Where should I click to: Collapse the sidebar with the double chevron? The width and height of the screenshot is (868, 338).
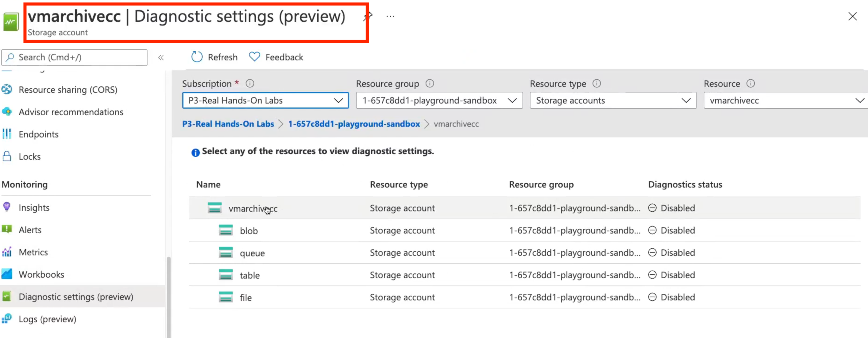coord(161,58)
